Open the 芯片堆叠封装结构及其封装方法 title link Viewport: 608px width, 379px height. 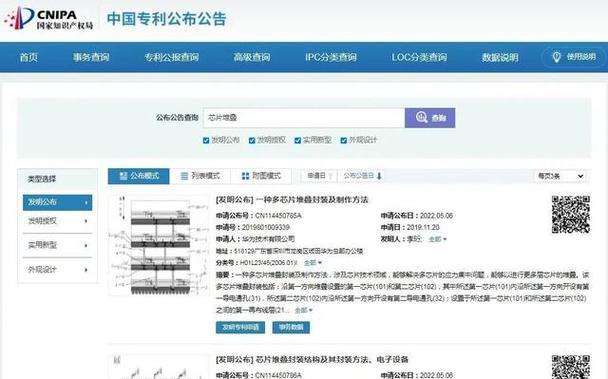coord(312,360)
